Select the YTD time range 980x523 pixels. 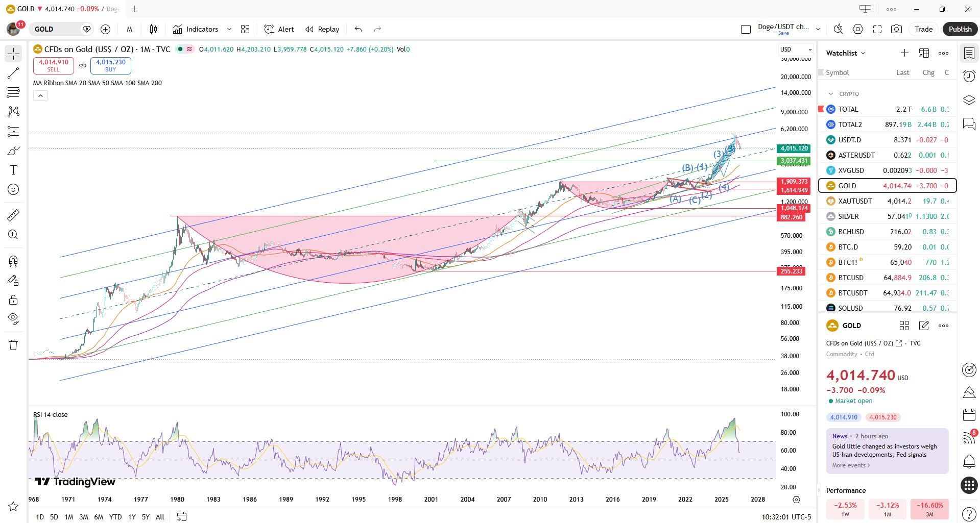[x=115, y=517]
